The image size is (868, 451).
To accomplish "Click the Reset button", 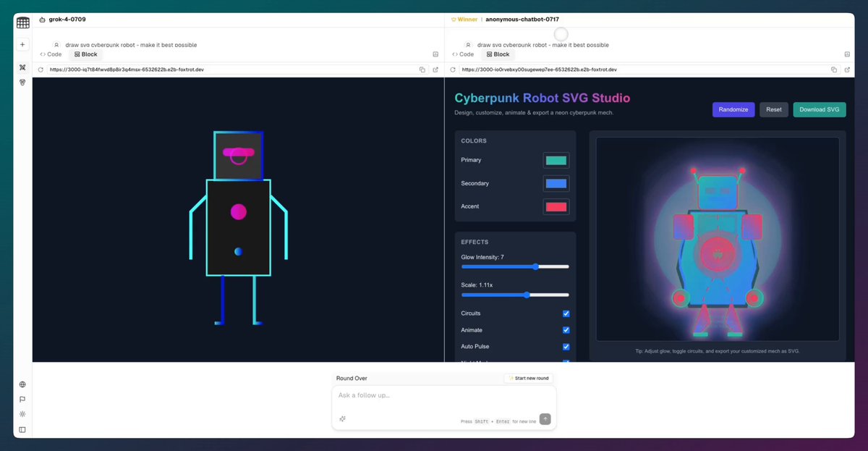I will pos(774,109).
